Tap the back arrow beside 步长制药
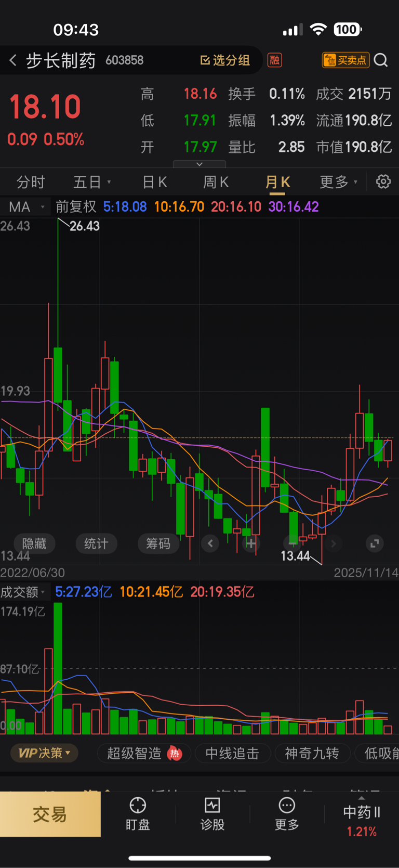399x868 pixels. tap(13, 60)
